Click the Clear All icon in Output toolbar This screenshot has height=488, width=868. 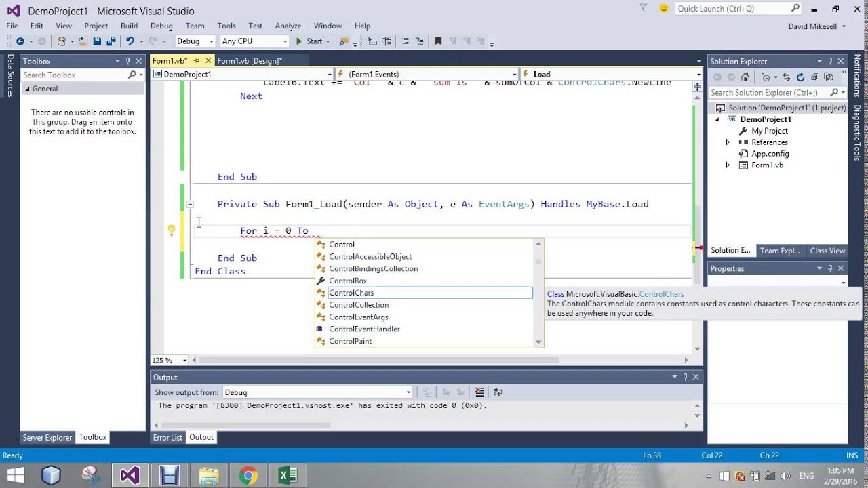click(479, 392)
